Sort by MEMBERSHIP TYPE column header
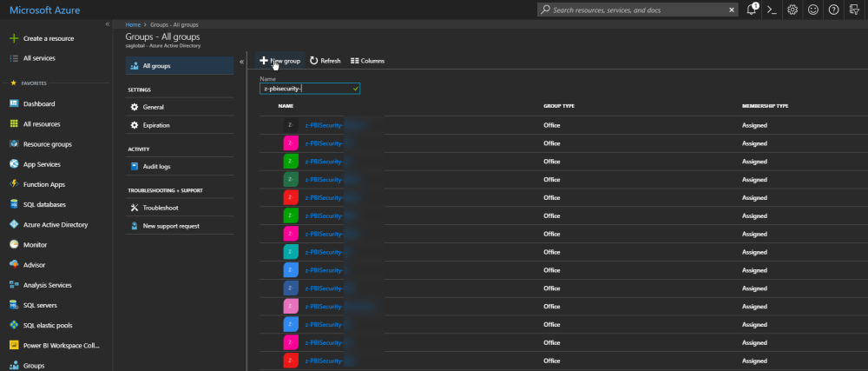The image size is (868, 371). coord(765,106)
